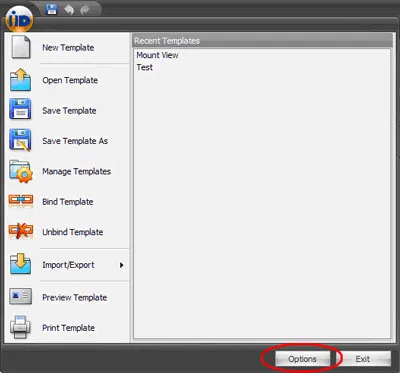Open the Options button
400x373 pixels.
point(302,359)
